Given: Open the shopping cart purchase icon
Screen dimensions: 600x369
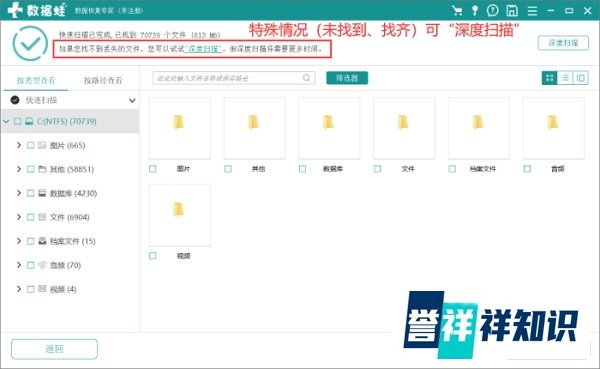Looking at the screenshot, I should tap(457, 10).
